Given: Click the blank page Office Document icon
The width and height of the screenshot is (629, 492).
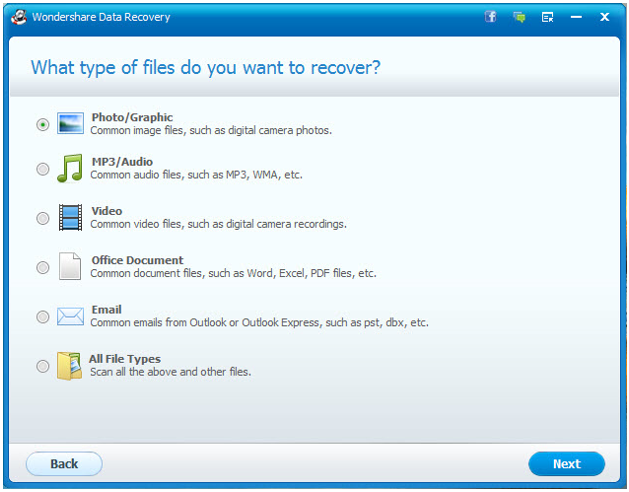Looking at the screenshot, I should point(70,266).
